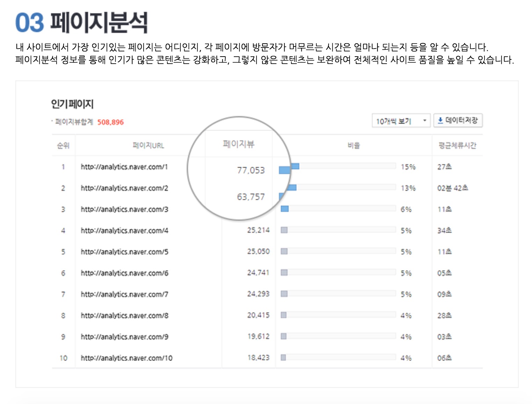The image size is (532, 404).
Task: Open link analytics.naver.com/1
Action: pyautogui.click(x=124, y=167)
